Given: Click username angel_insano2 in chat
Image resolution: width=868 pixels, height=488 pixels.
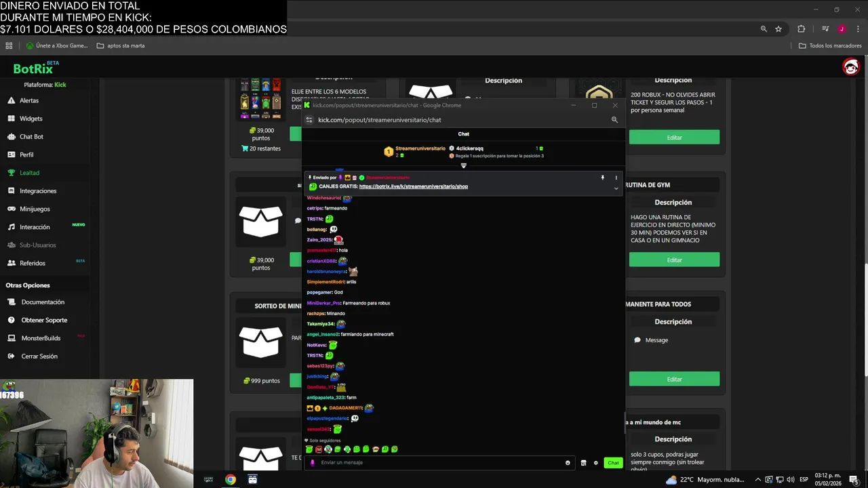Looking at the screenshot, I should pos(323,334).
